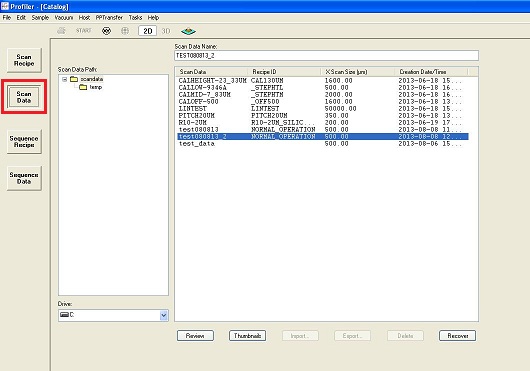
Task: Select the CALHEIGHT-23_33UM scan row
Action: click(x=323, y=81)
